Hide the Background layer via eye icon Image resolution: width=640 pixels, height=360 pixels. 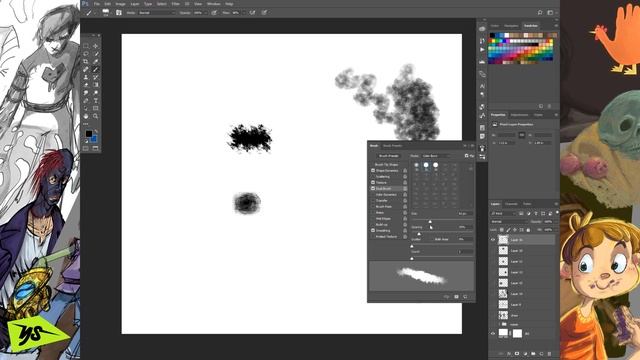[493, 333]
